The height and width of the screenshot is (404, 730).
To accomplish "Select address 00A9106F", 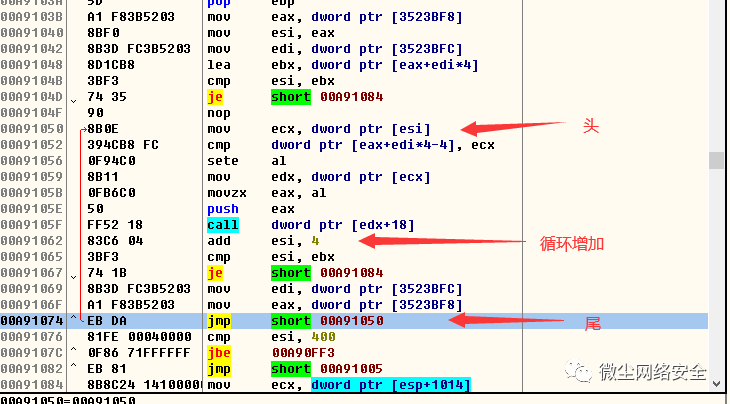I will point(32,305).
